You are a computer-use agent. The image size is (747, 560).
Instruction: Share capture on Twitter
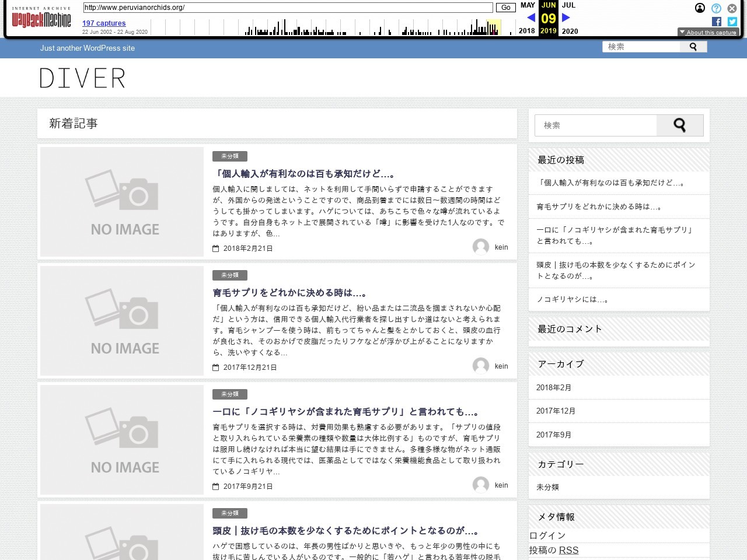(732, 22)
